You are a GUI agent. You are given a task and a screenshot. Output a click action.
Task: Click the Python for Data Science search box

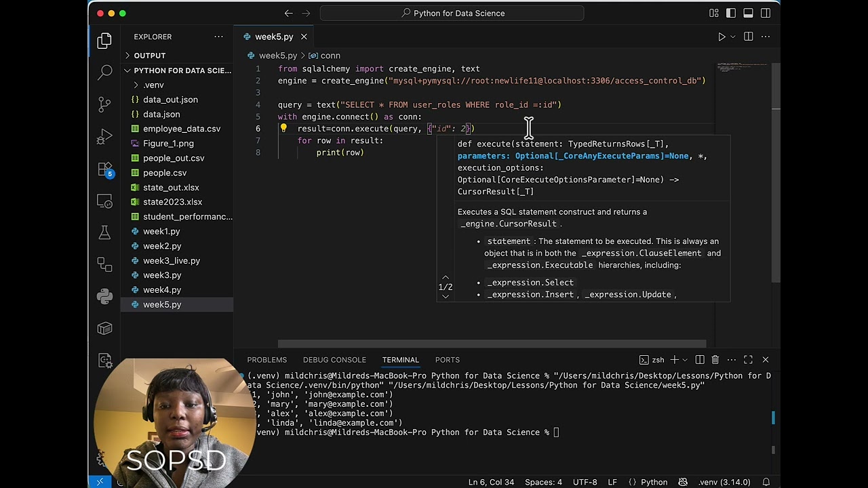452,13
